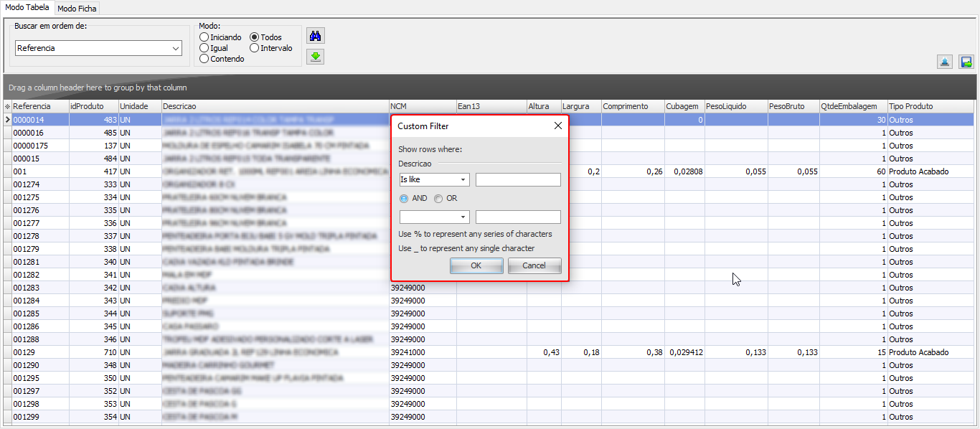Click the blue up-arrow upload icon
This screenshot has height=429, width=980.
pos(945,62)
